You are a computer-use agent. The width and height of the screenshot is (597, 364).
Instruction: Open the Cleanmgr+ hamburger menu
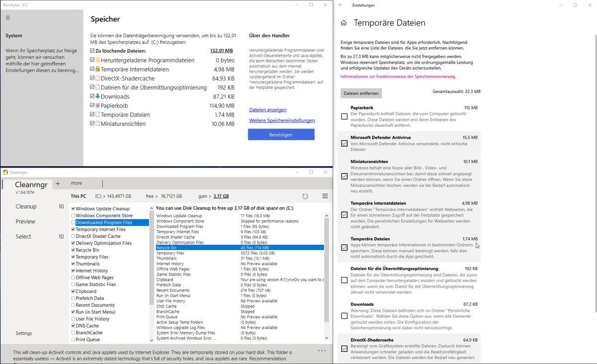click(x=325, y=196)
